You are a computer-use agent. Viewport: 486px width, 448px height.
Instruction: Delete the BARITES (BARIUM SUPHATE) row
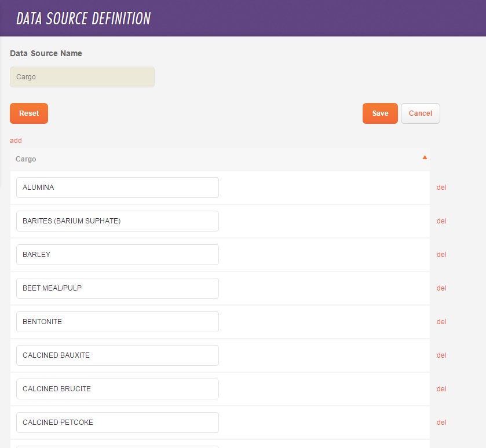click(441, 221)
